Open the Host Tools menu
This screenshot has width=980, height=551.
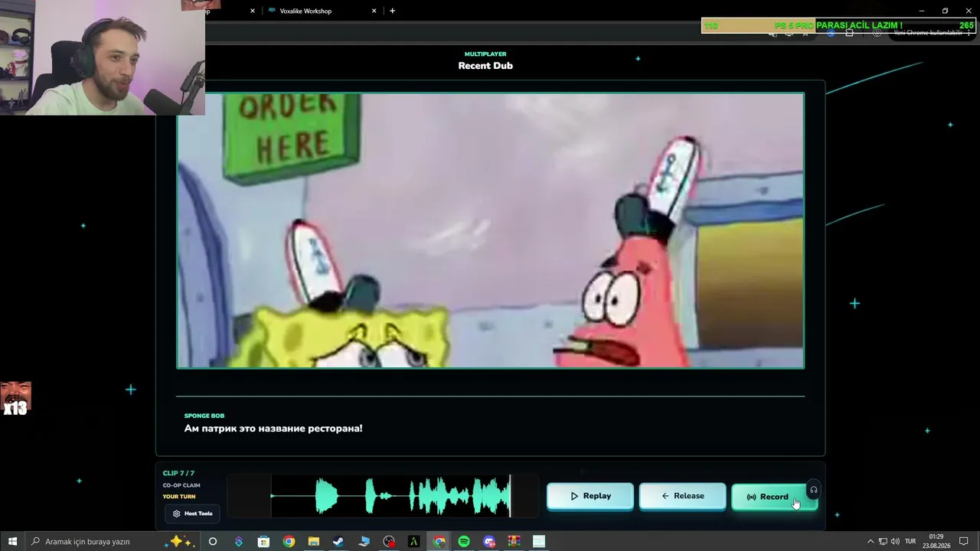(x=192, y=514)
